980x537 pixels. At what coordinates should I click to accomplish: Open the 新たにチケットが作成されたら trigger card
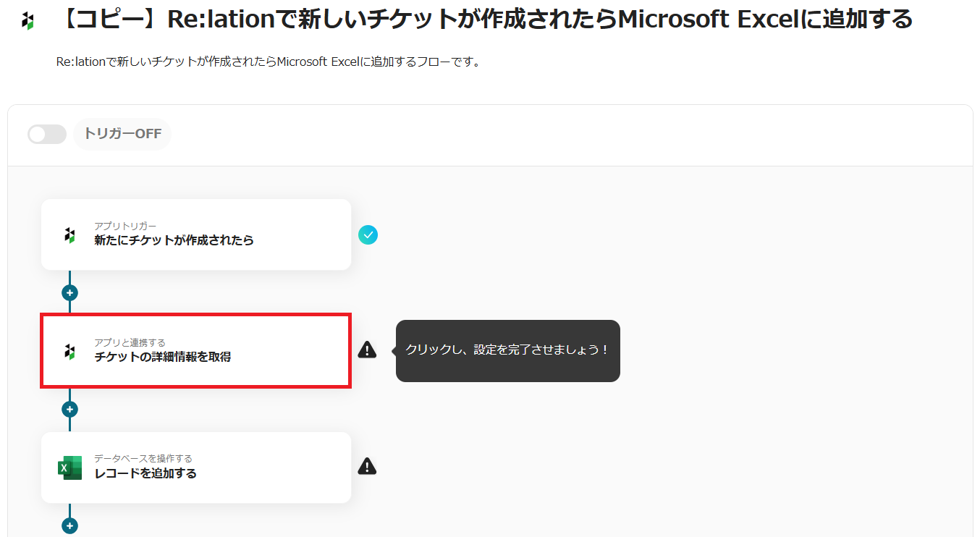point(196,234)
